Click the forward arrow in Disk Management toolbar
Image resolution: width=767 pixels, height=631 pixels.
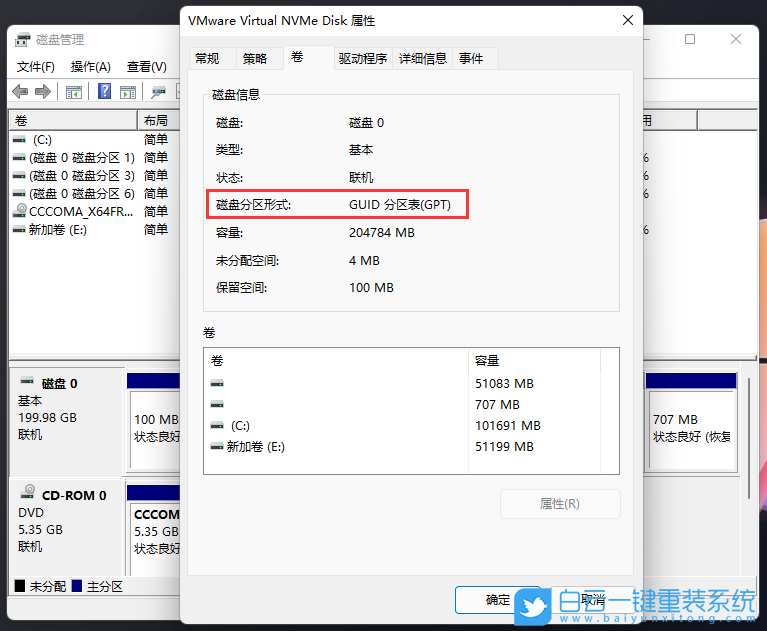[43, 91]
